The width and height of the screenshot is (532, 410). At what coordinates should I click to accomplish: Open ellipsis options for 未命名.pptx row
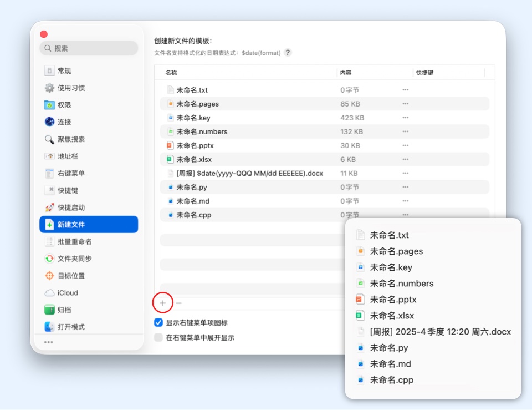click(x=406, y=145)
